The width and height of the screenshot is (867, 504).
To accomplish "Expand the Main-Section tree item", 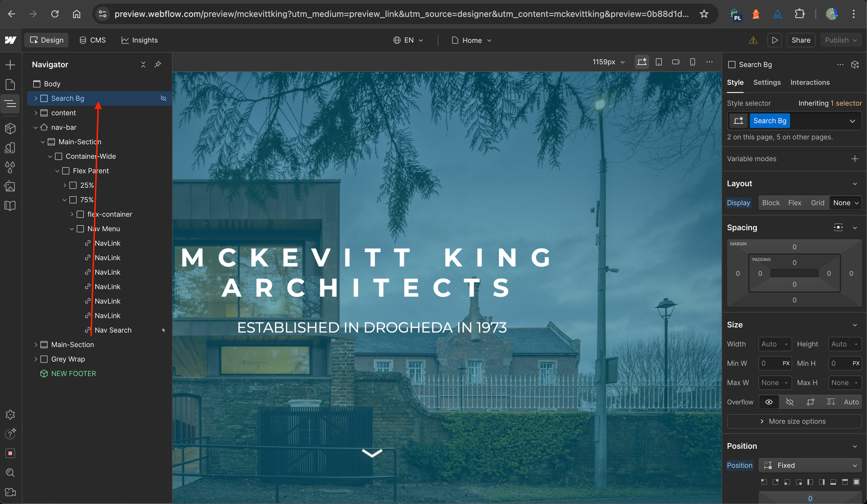I will point(36,345).
